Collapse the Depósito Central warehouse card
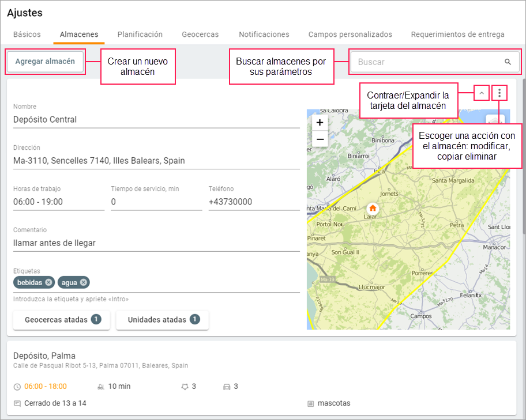This screenshot has width=526, height=420. click(x=480, y=92)
